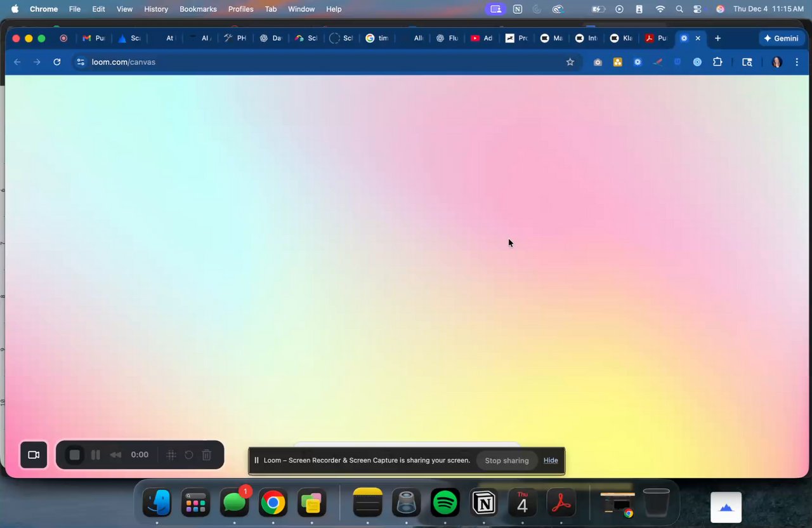Switch to the Google tab labeled tim

coord(377,38)
